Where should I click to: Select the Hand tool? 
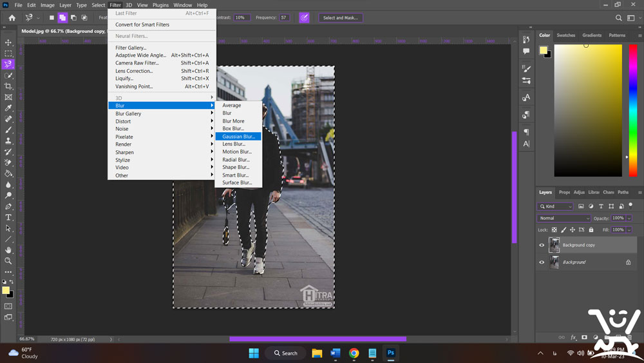(8, 250)
